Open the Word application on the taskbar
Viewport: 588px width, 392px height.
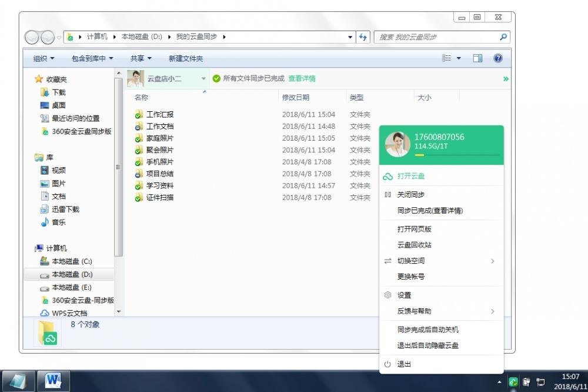coord(54,381)
